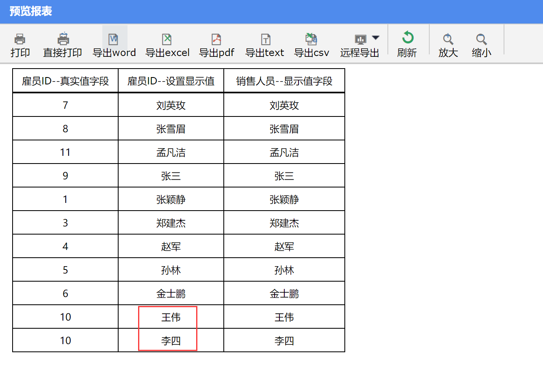The height and width of the screenshot is (392, 543).
Task: Click the 打印 print icon
Action: (20, 39)
